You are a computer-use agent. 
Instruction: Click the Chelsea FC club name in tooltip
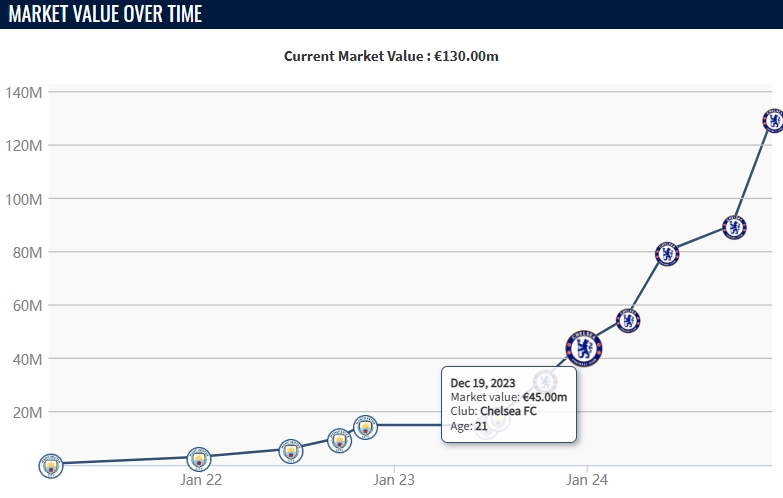pyautogui.click(x=508, y=411)
